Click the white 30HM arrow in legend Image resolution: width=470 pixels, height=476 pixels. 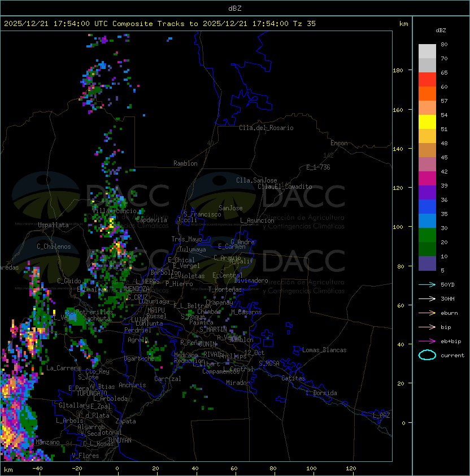[x=427, y=298]
